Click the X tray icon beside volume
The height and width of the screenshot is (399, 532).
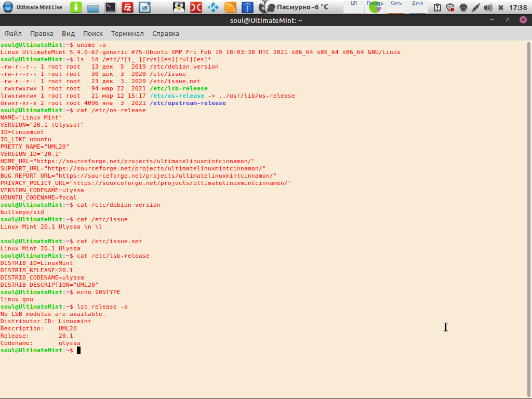(x=500, y=7)
